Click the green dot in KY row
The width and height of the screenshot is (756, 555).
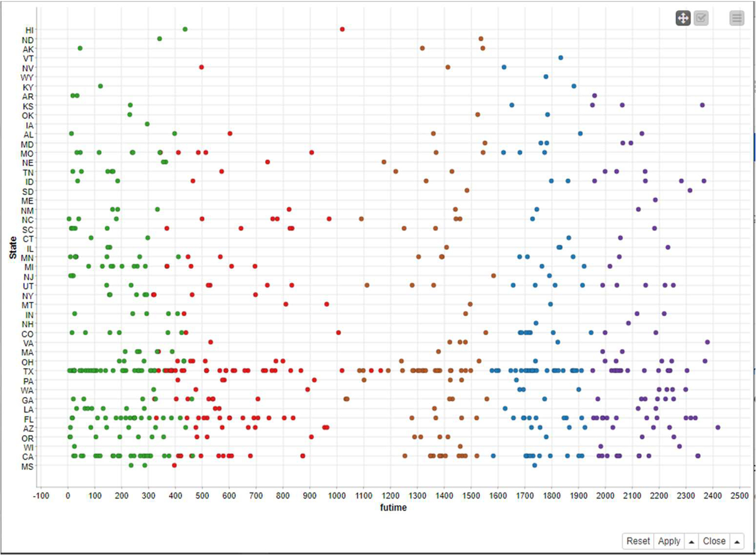pos(100,86)
